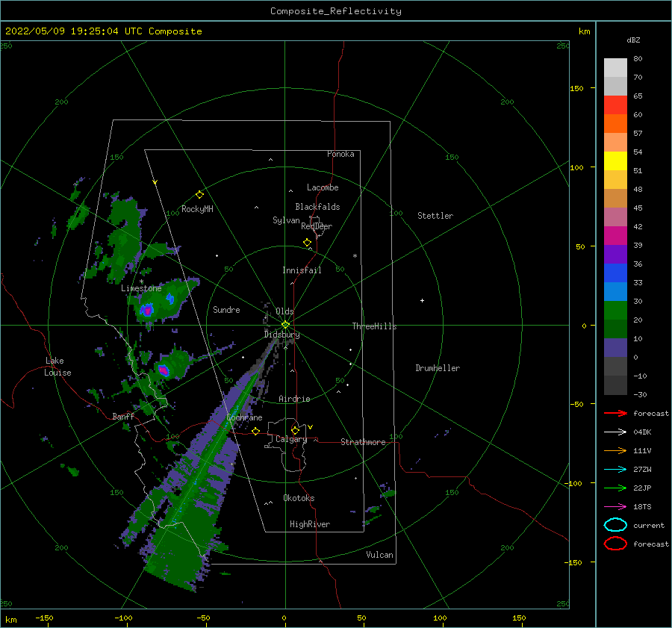Click the Okotoks label
The height and width of the screenshot is (628, 672).
tap(299, 497)
